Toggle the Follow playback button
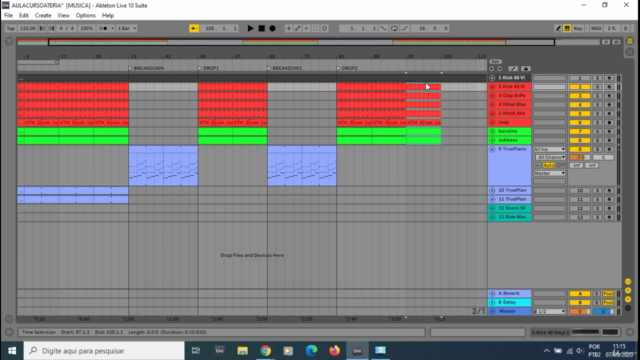This screenshot has height=360, width=640. click(194, 28)
